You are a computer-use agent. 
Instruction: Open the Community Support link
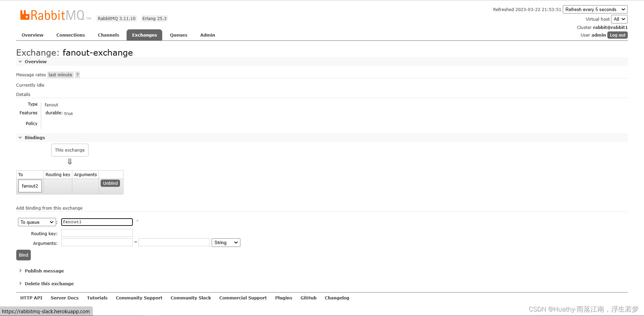[x=139, y=298]
